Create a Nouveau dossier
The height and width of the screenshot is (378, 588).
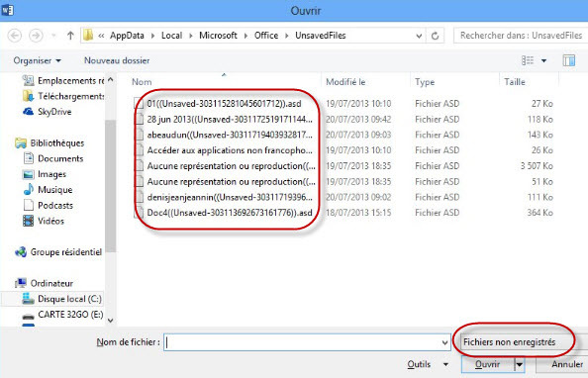117,60
